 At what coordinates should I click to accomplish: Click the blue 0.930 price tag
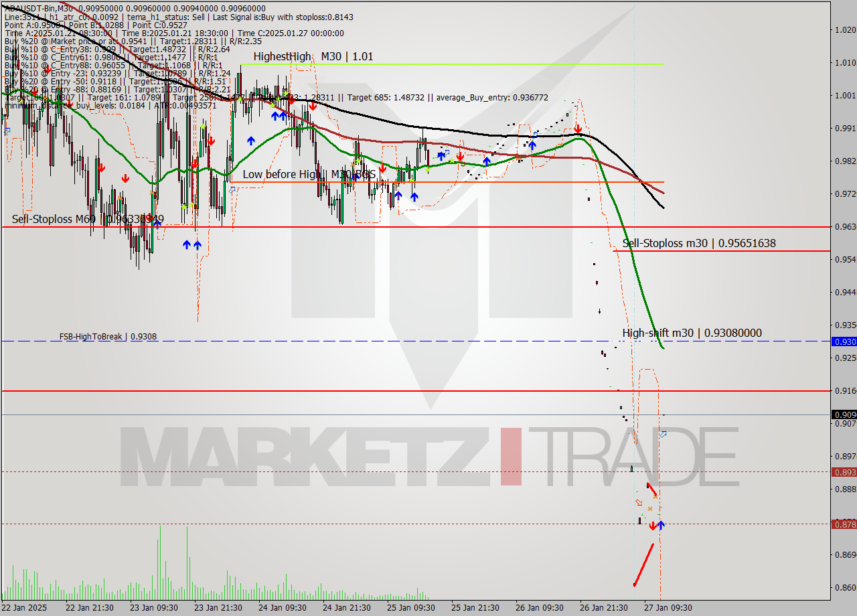tap(844, 341)
